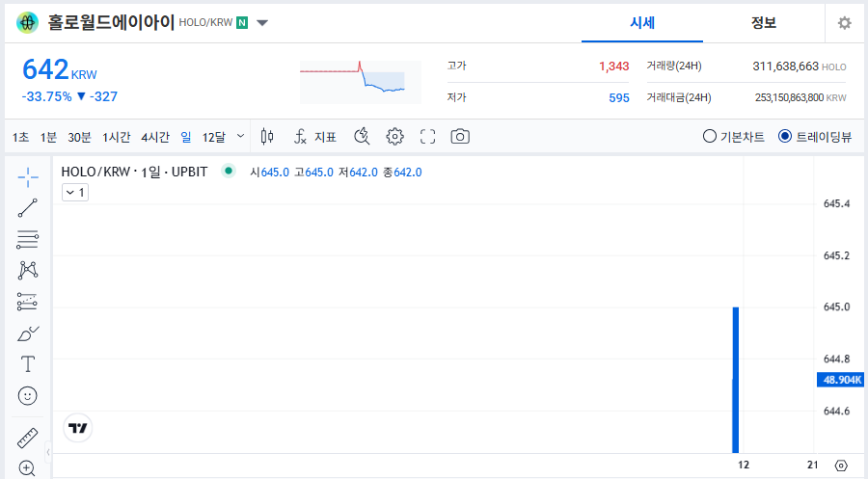Screen dimensions: 868x479
Task: Select the crosshair cursor tool
Action: pos(28,177)
